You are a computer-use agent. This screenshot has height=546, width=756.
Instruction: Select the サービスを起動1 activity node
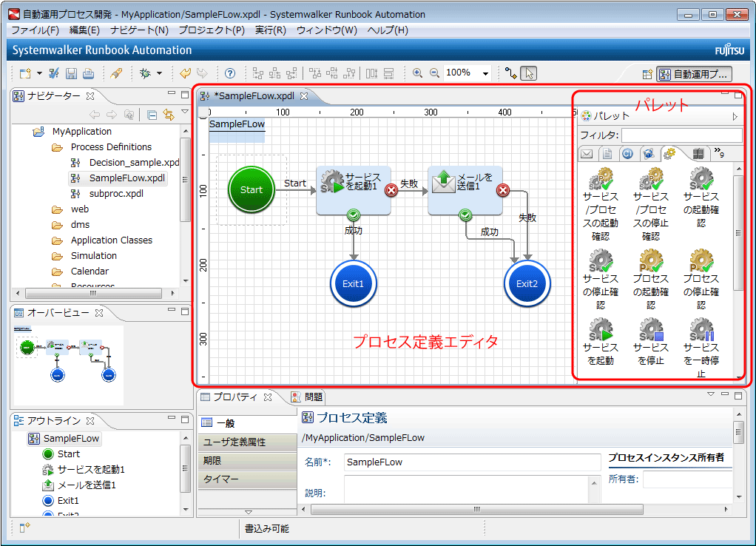[354, 190]
